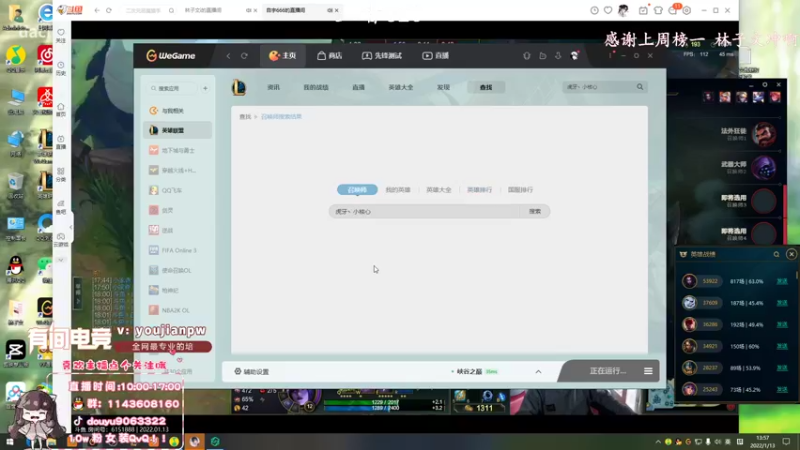Viewport: 800px width, 450px height.
Task: Close the 英雄战绩 panel
Action: pyautogui.click(x=791, y=254)
